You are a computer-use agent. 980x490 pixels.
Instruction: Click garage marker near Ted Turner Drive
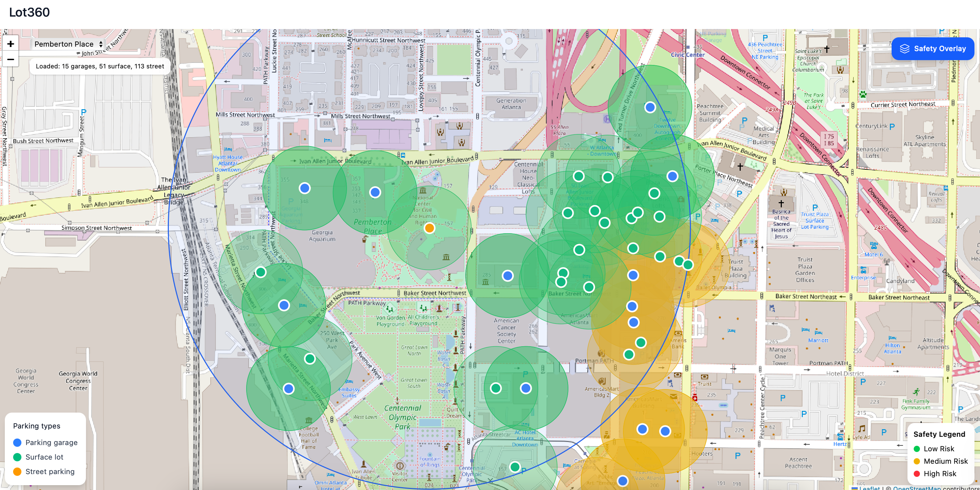(650, 107)
